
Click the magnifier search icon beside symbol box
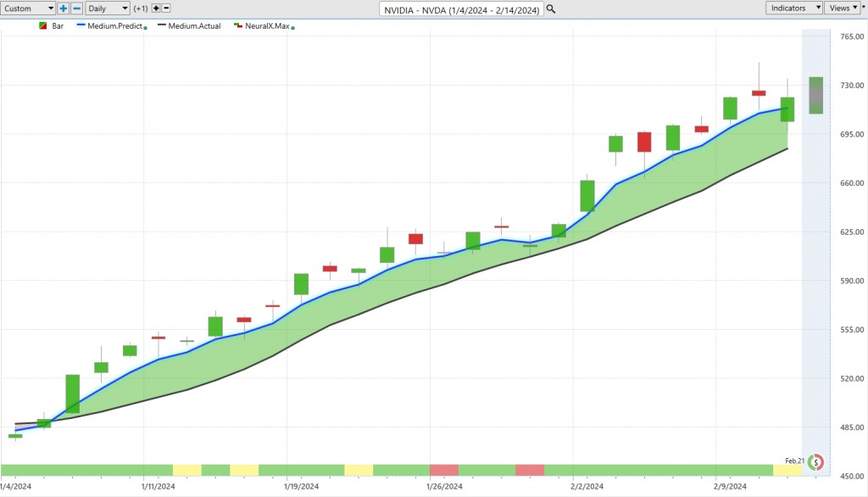(551, 8)
